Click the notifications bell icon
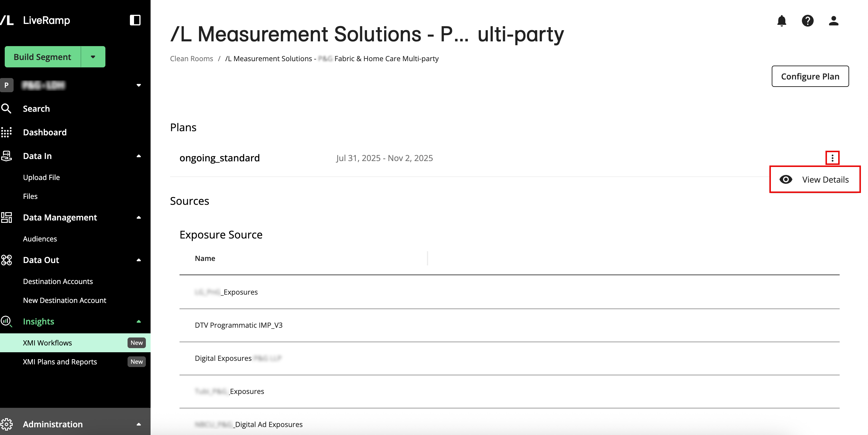This screenshot has width=868, height=435. pos(781,21)
